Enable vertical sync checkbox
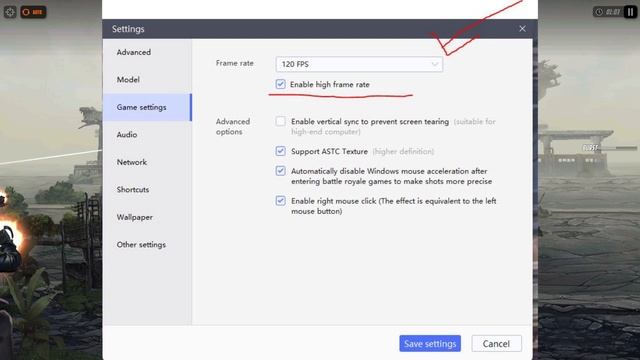Viewport: 640px width, 360px height. 280,121
